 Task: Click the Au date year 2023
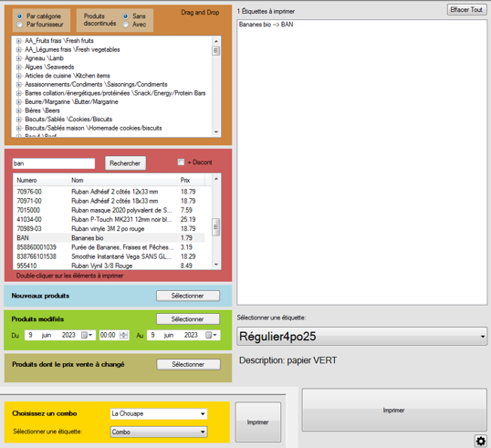(191, 335)
